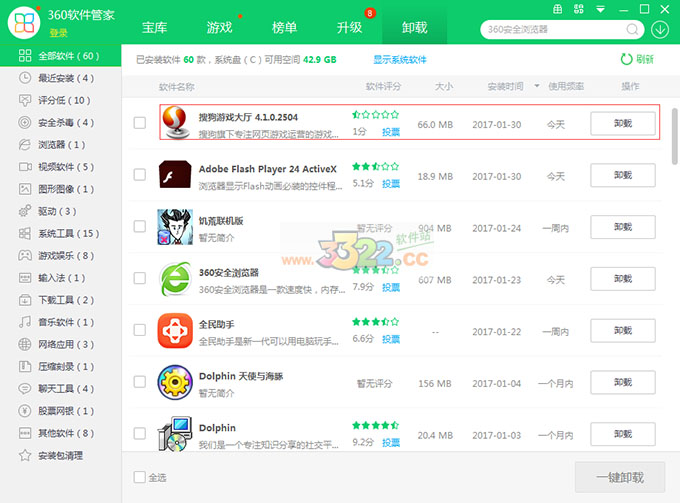
Task: Open the main menu triangle in title bar
Action: tap(600, 9)
